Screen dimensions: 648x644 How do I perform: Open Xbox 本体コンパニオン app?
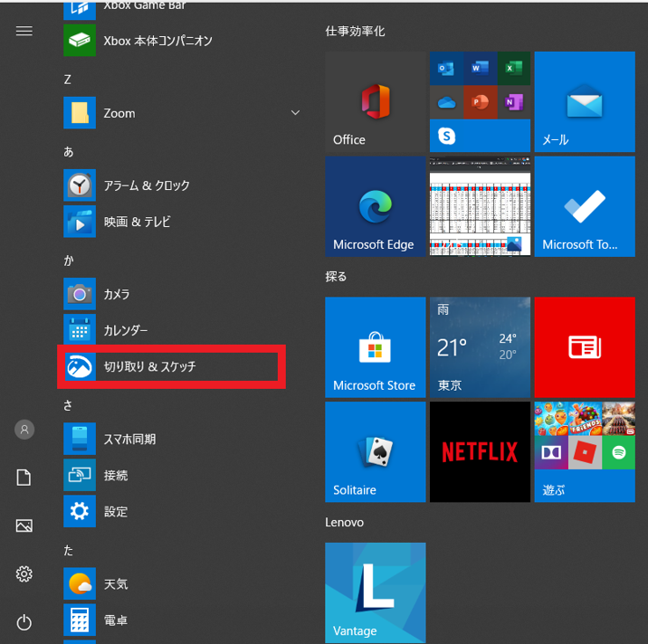click(x=182, y=41)
